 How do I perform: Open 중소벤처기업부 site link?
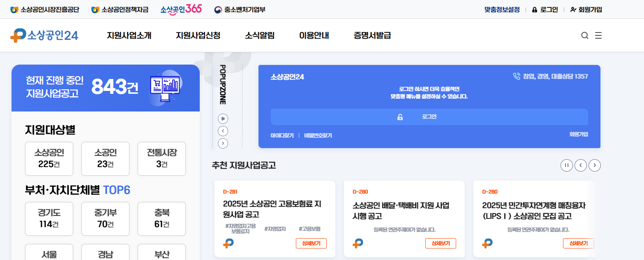[240, 9]
